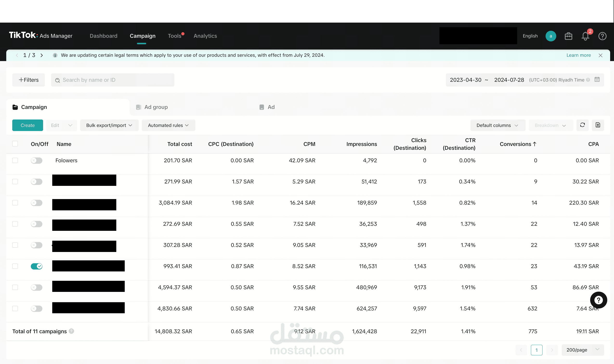Screen dimensions: 614x364
Task: Switch to the Ad group tab
Action: pos(156,107)
